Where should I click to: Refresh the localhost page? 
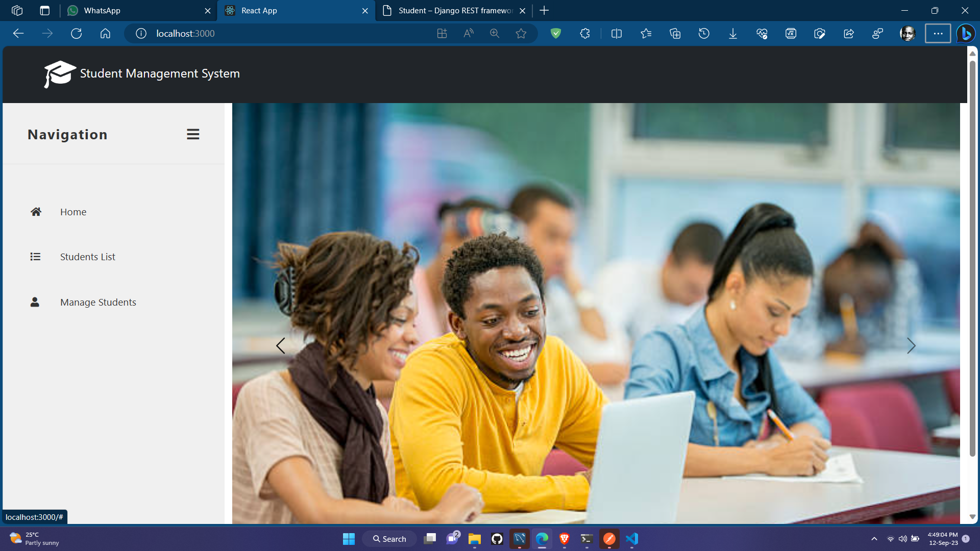pyautogui.click(x=76, y=34)
